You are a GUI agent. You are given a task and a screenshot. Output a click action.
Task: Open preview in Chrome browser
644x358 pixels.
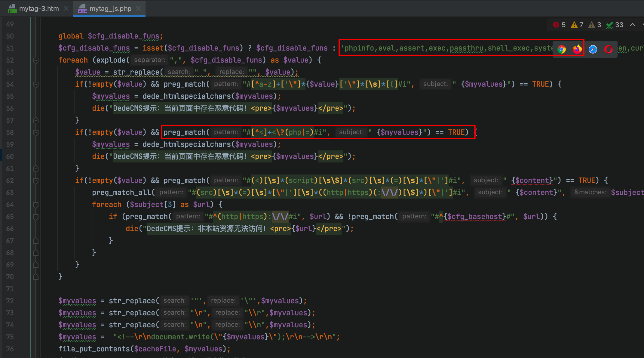tap(561, 49)
